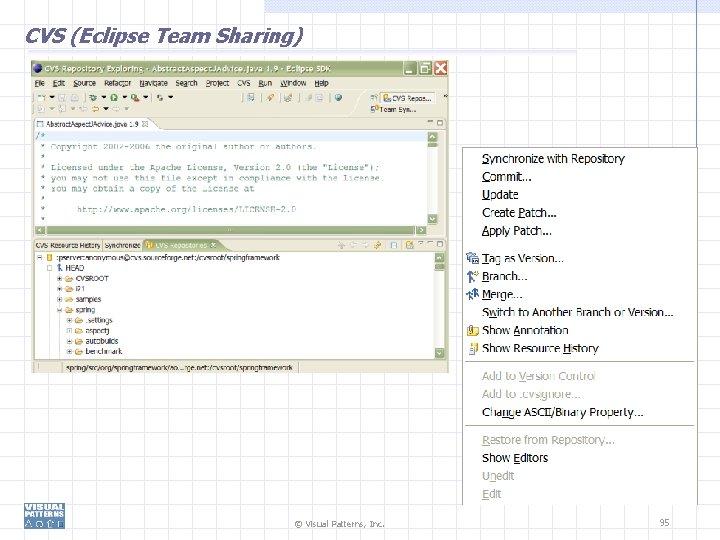Expand the .settings folder node
The image size is (720, 540).
click(x=69, y=321)
